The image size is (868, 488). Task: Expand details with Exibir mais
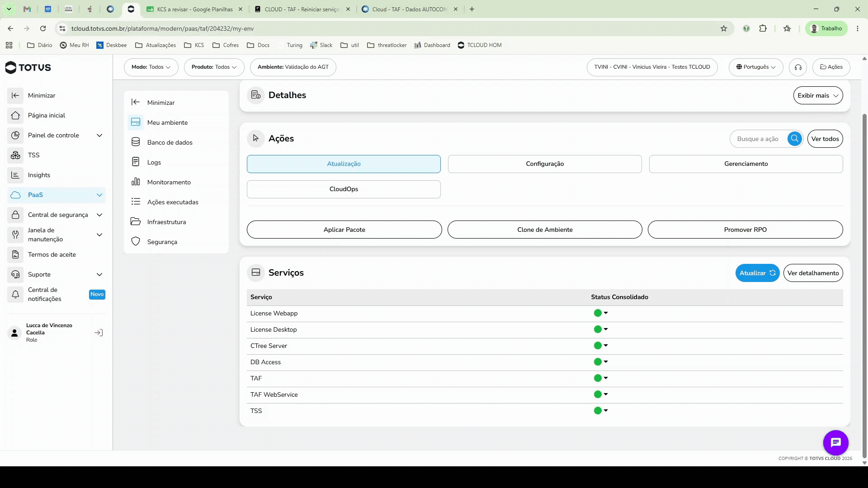(x=818, y=95)
